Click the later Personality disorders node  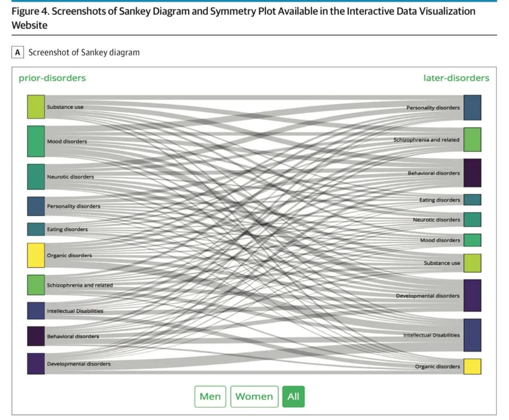tap(472, 107)
